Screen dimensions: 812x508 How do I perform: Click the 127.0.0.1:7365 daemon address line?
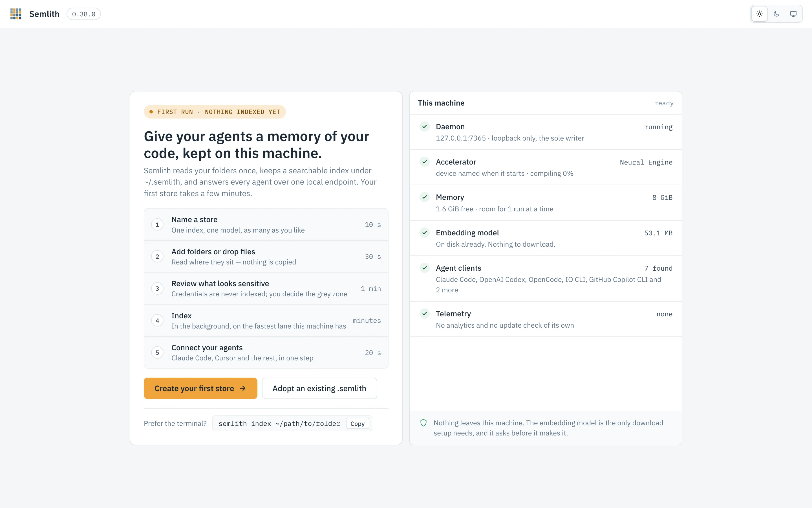coord(510,138)
